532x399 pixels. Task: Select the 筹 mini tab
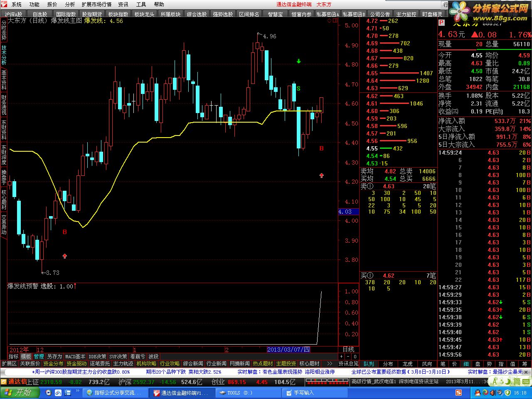(x=525, y=364)
